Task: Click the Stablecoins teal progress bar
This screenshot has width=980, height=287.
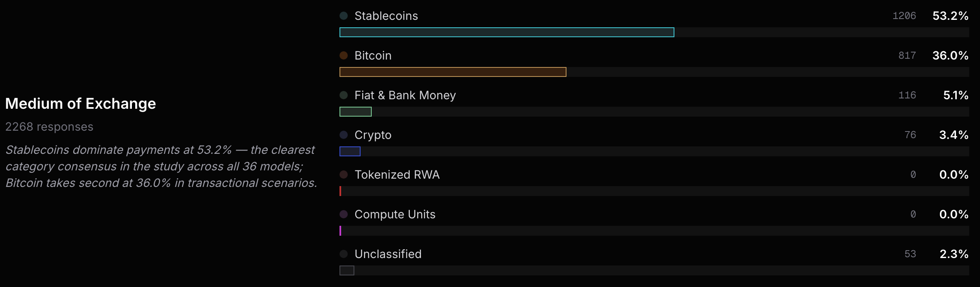Action: [507, 32]
